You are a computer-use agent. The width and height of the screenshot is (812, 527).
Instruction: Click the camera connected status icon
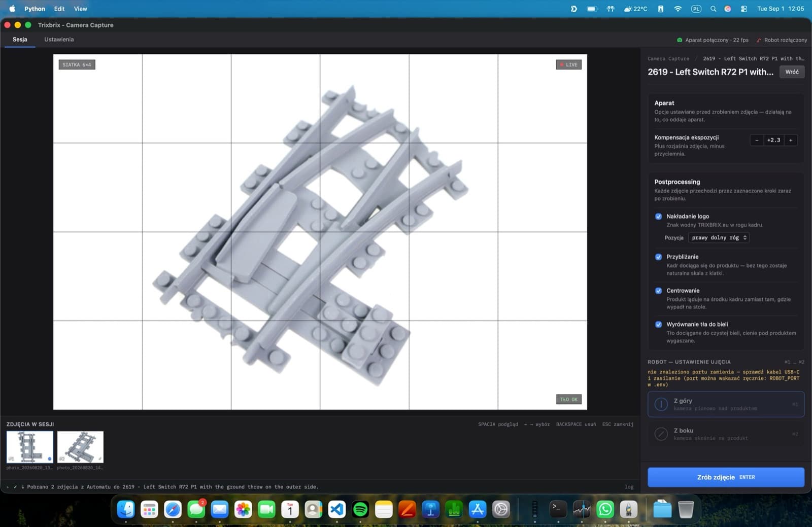pos(680,40)
